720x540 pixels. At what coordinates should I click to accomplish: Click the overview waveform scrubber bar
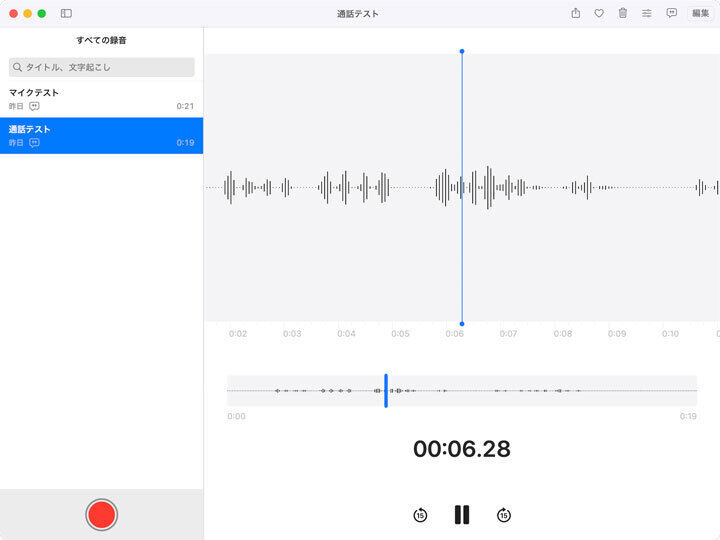tap(462, 391)
